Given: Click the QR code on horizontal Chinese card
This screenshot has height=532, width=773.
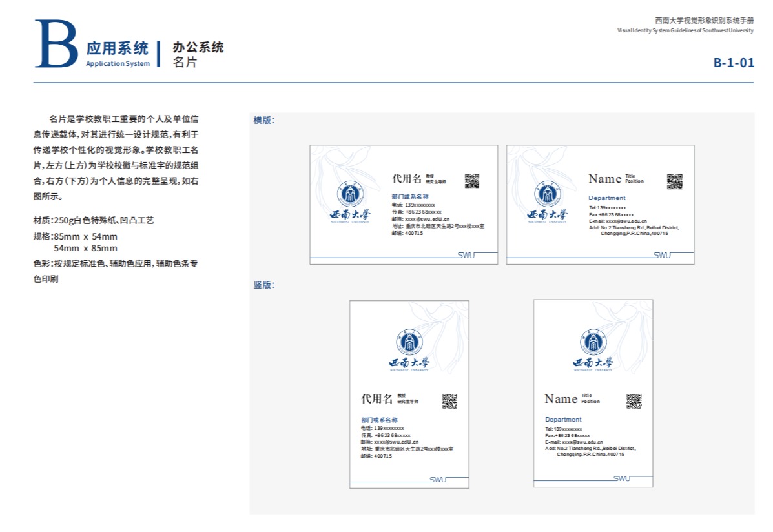Looking at the screenshot, I should (472, 181).
